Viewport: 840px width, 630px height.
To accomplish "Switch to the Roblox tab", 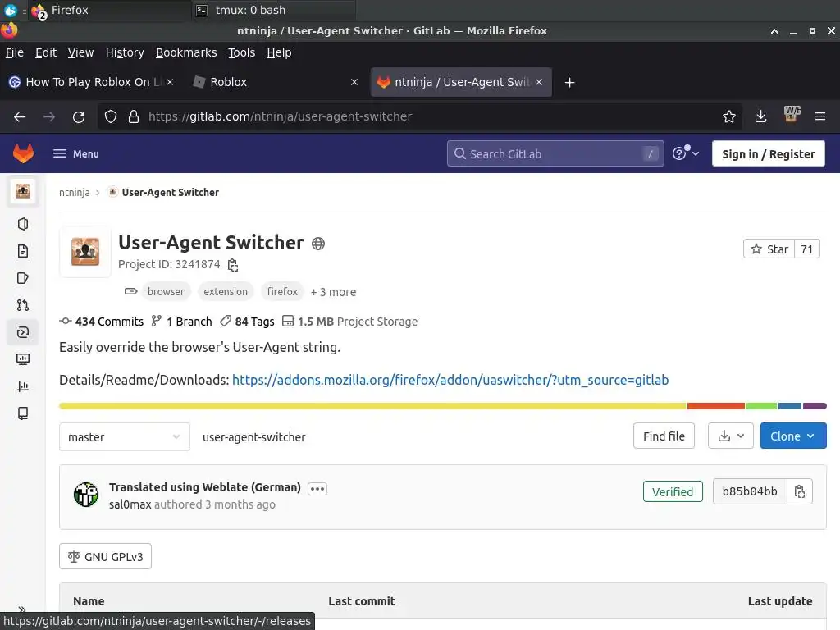I will (276, 82).
